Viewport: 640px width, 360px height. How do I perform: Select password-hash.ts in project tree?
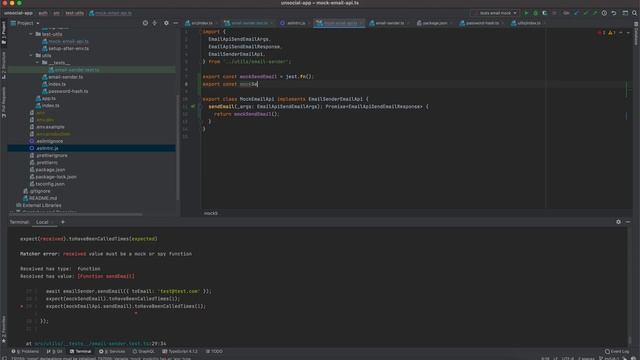click(68, 91)
